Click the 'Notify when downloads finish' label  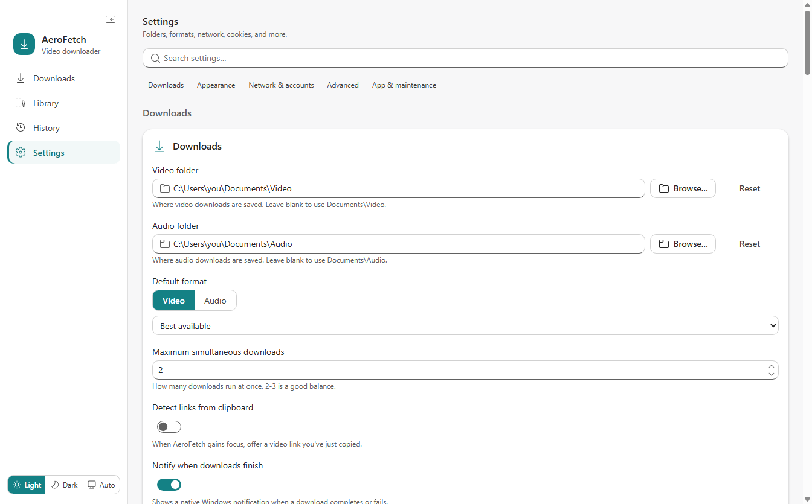207,465
